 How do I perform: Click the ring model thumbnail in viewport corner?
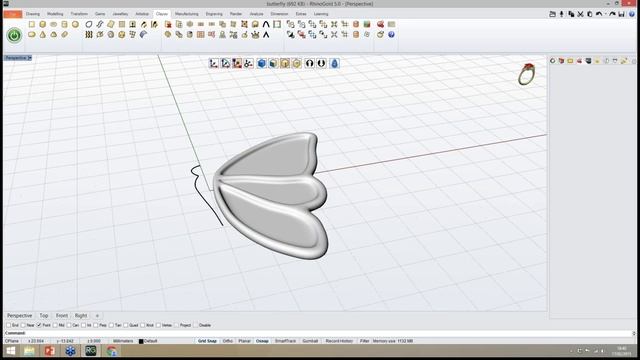coord(527,74)
